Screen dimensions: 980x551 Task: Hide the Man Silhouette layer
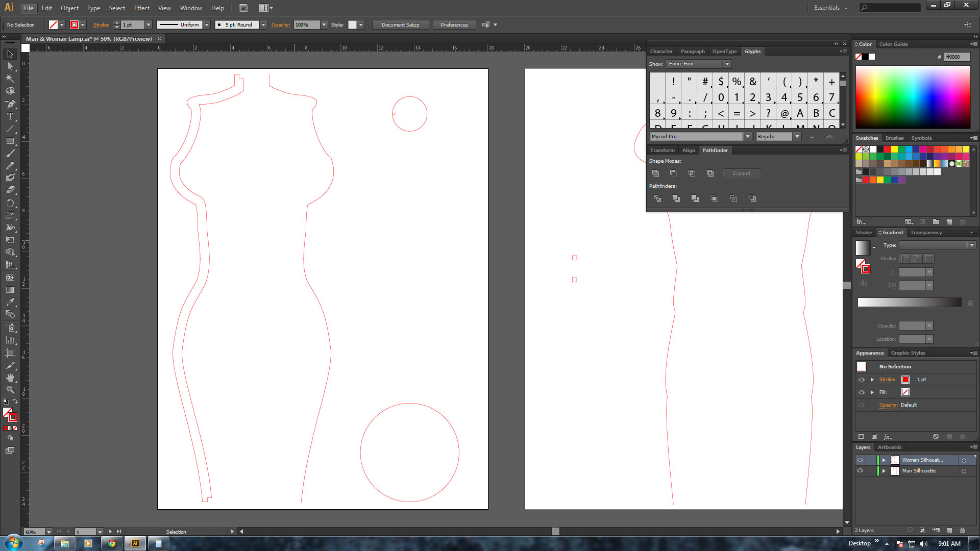(x=860, y=471)
